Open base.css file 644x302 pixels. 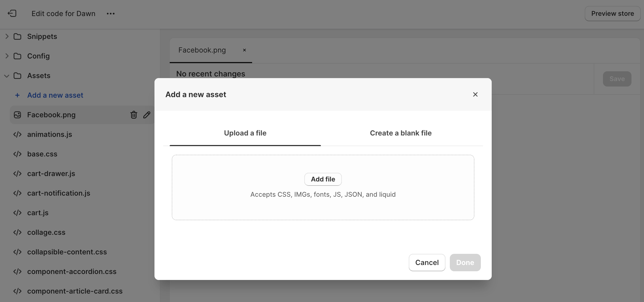[x=42, y=154]
